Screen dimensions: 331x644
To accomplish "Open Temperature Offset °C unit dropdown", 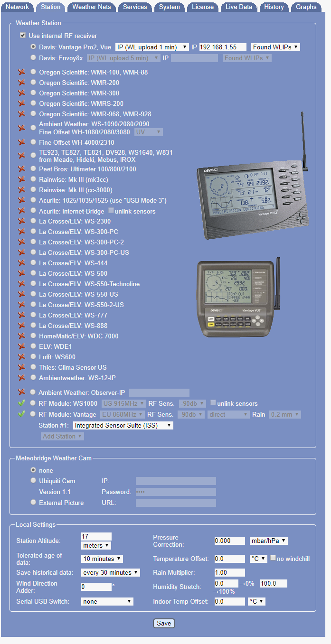I will click(x=259, y=559).
